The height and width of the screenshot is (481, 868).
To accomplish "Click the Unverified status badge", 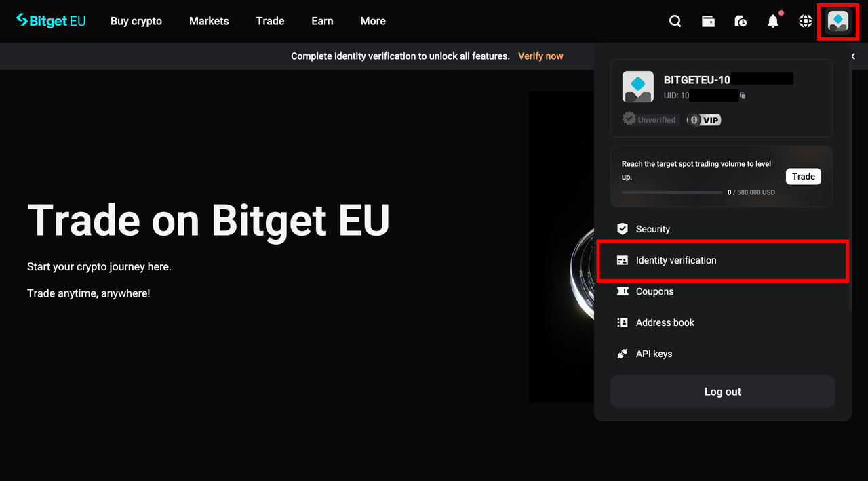I will [650, 119].
